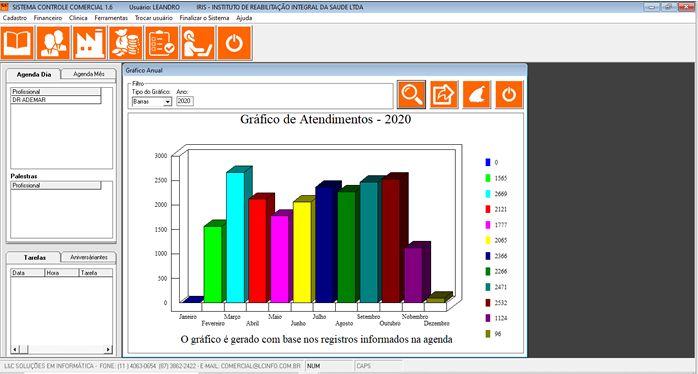Image resolution: width=698 pixels, height=374 pixels.
Task: Click the clipboard checklist toolbar icon
Action: click(162, 43)
